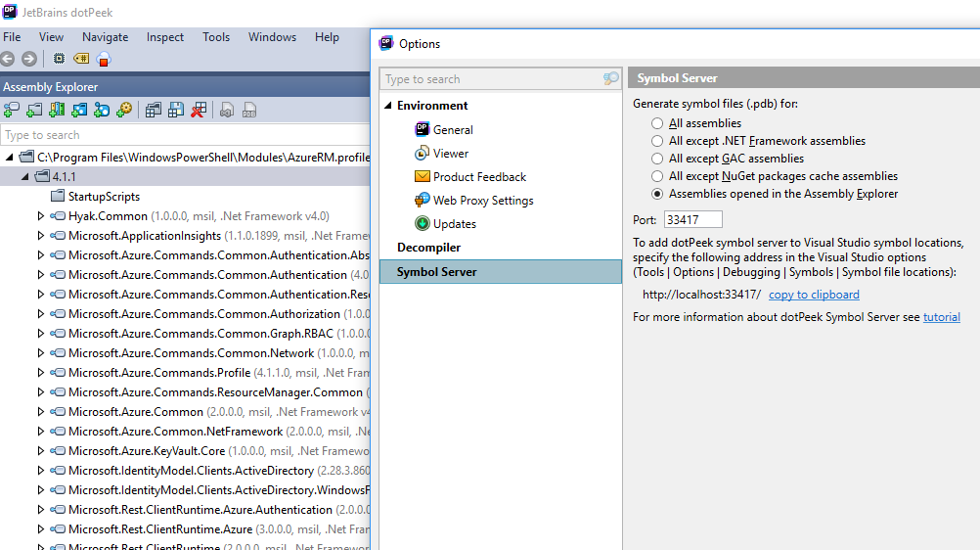Click the Web Proxy Settings globe icon
Screen dimensions: 980x550
click(x=422, y=201)
